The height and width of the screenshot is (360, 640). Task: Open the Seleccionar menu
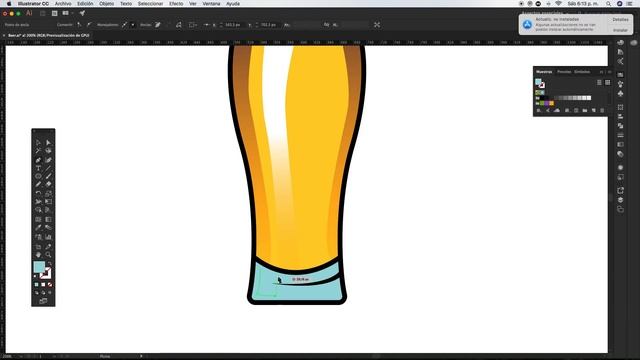pyautogui.click(x=150, y=3)
